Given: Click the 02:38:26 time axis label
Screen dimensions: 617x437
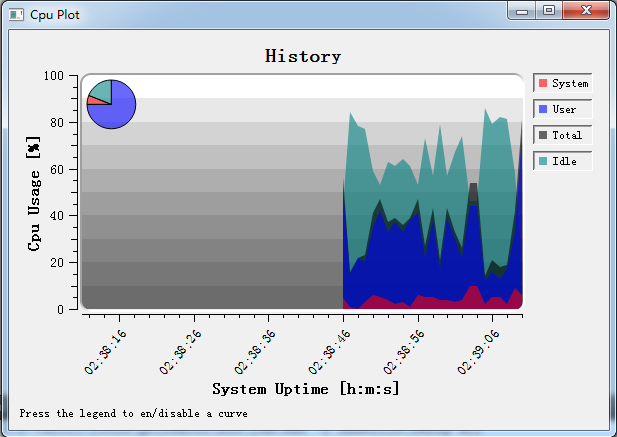Looking at the screenshot, I should 180,352.
